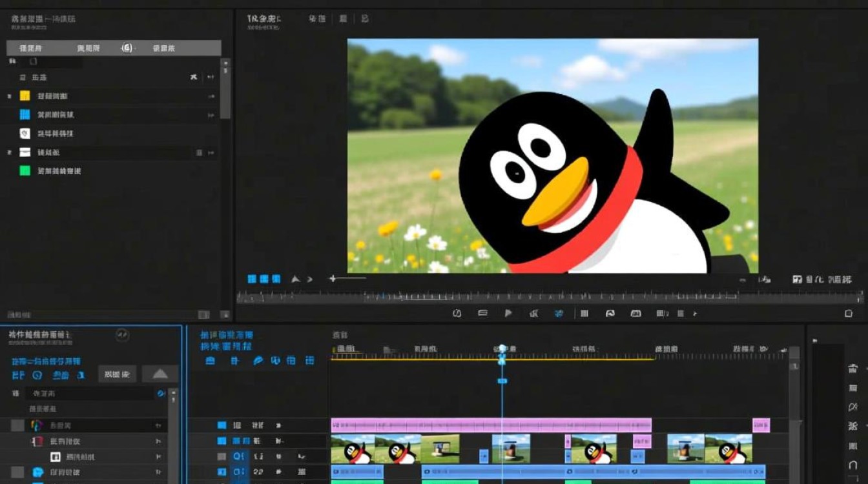This screenshot has width=868, height=484.
Task: Toggle the blue square on the penguin thumbnail track
Action: [222, 441]
